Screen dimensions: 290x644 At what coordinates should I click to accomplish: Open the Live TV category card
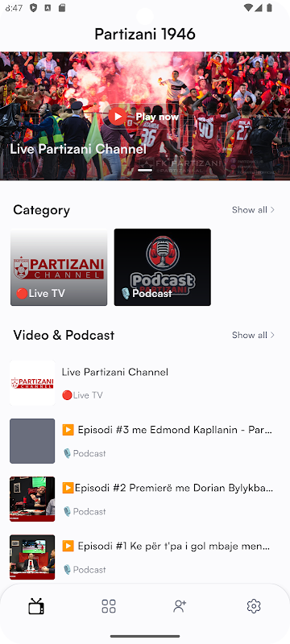coord(59,267)
